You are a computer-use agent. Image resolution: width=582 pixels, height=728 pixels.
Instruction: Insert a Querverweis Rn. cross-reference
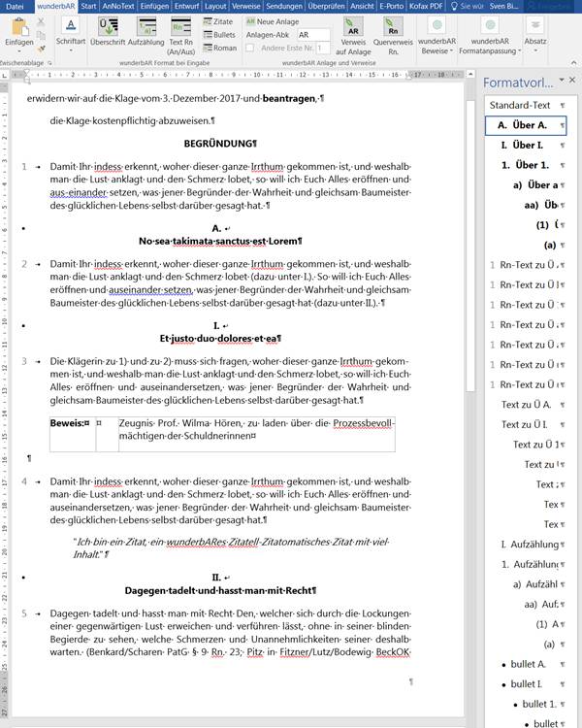coord(394,37)
